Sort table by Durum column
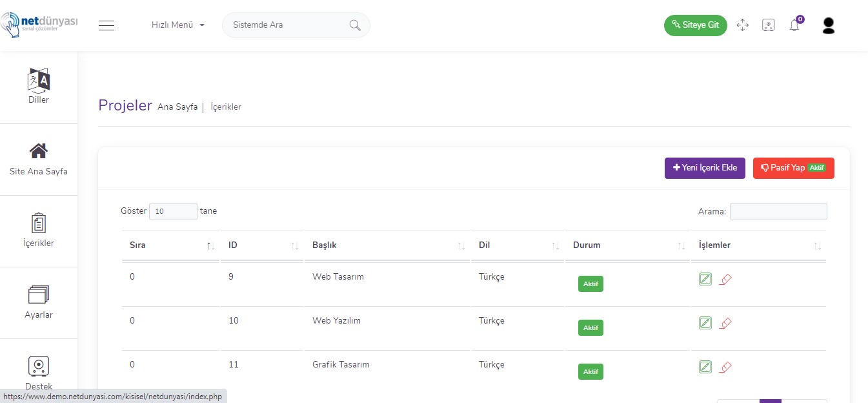 click(627, 245)
